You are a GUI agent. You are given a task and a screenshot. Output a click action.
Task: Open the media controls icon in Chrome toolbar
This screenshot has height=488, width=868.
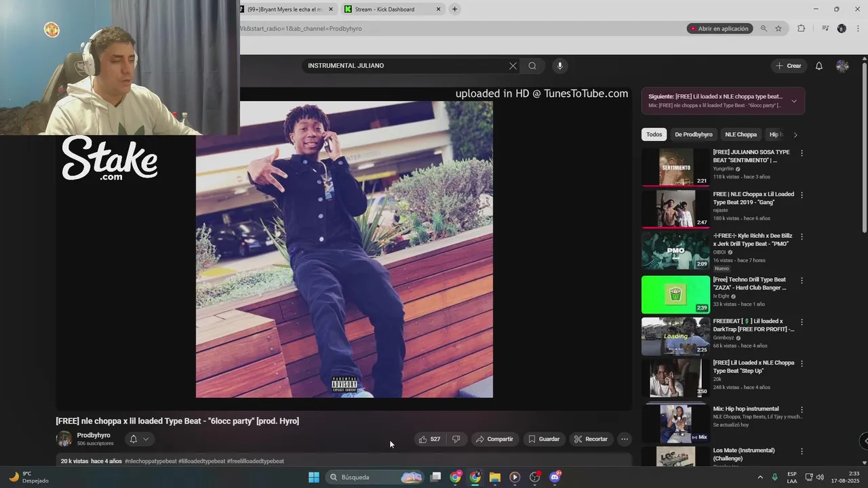pos(825,28)
